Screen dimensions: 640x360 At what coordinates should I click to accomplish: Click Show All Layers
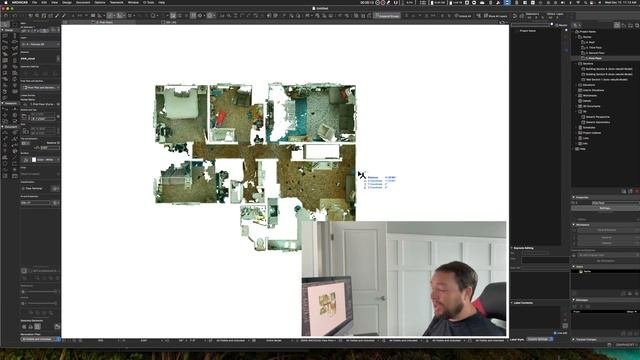(495, 16)
